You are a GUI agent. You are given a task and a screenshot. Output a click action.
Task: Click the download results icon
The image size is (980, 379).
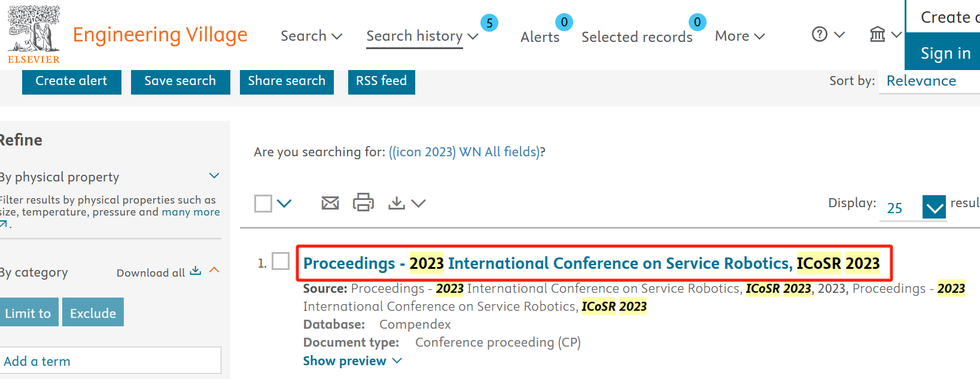(396, 203)
